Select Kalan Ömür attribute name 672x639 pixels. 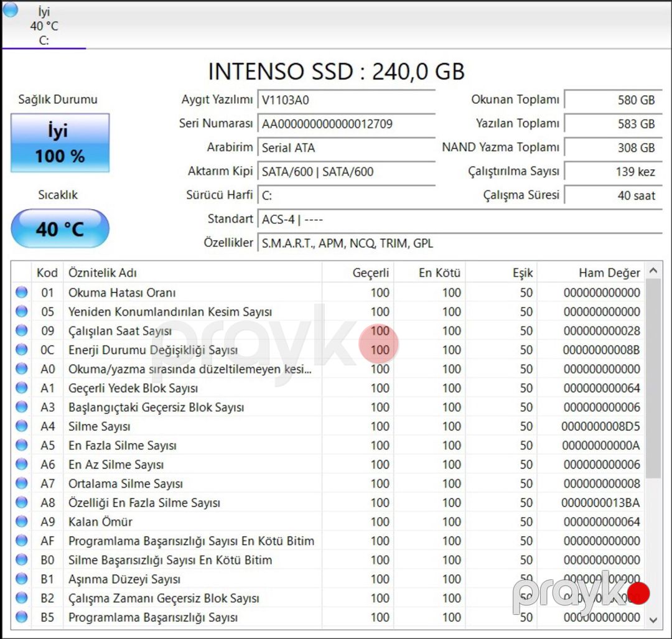[100, 521]
